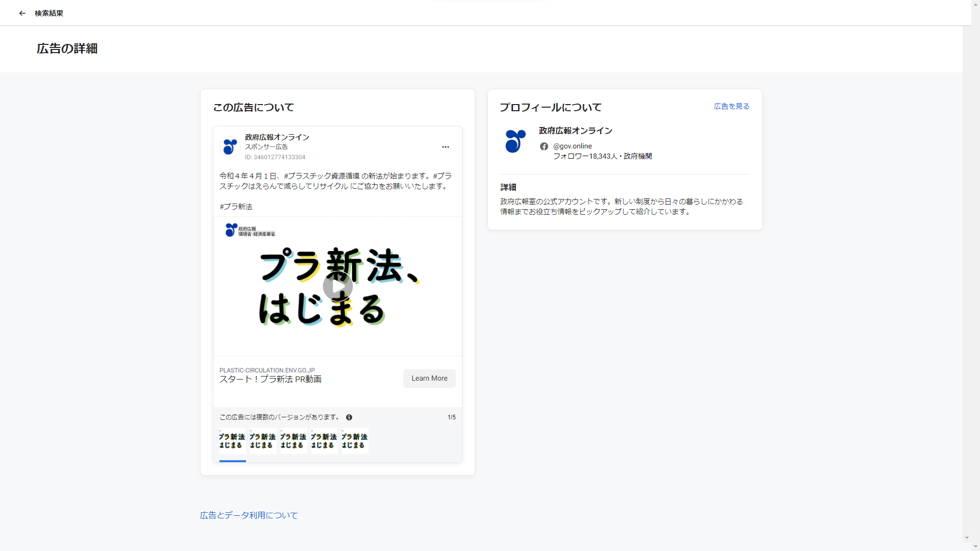Click the Facebook icon beside @gov.online
Image resolution: width=980 pixels, height=551 pixels.
544,146
